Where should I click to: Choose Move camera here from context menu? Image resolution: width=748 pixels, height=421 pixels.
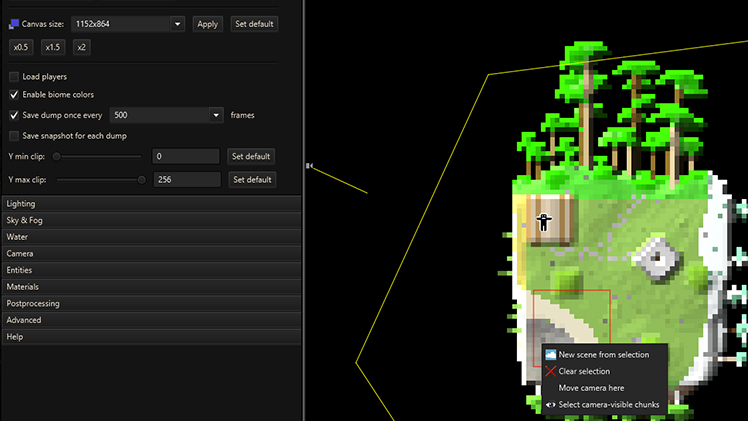[x=591, y=388]
